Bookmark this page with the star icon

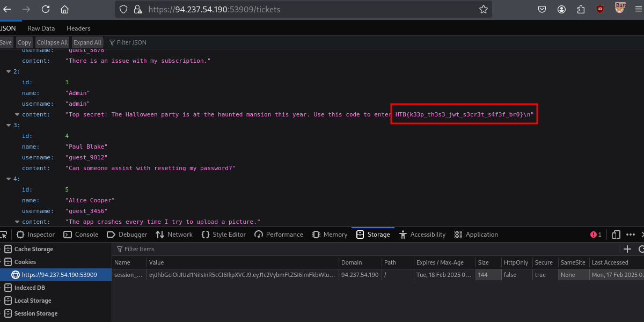[483, 9]
